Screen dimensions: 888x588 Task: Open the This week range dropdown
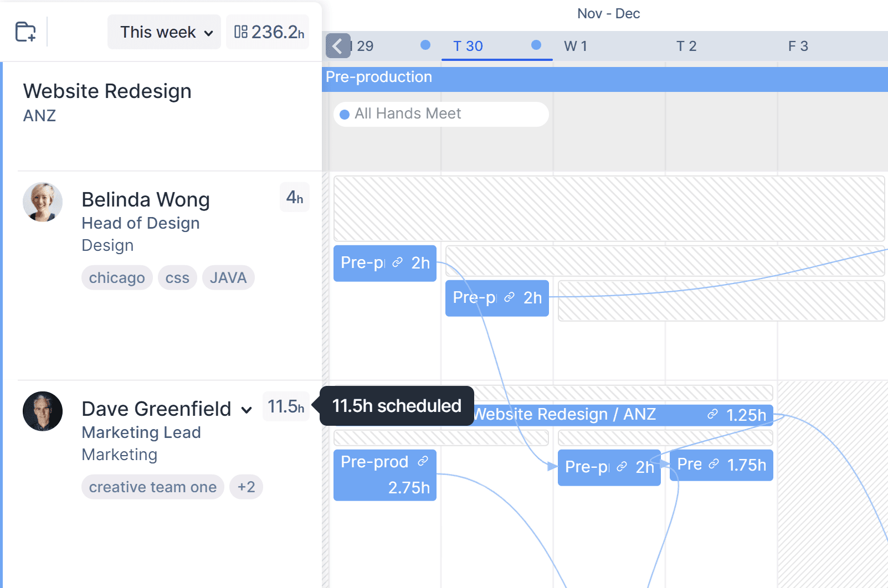coord(165,32)
